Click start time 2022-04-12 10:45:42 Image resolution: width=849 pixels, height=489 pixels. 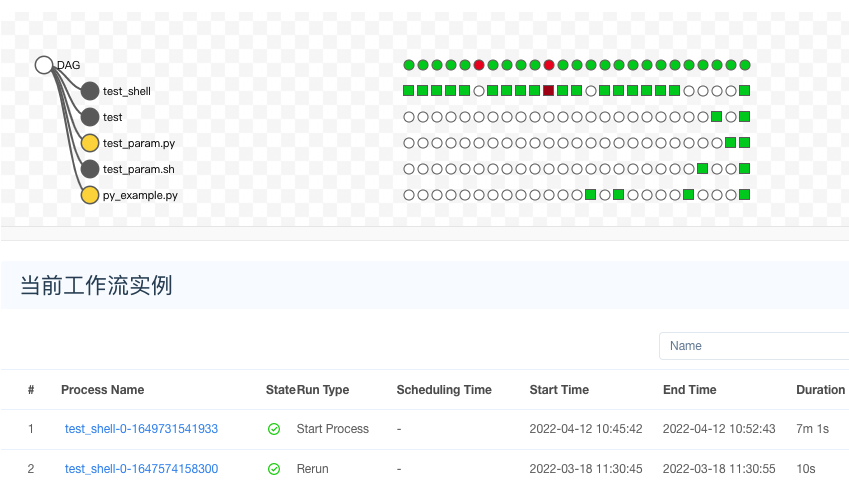click(586, 429)
